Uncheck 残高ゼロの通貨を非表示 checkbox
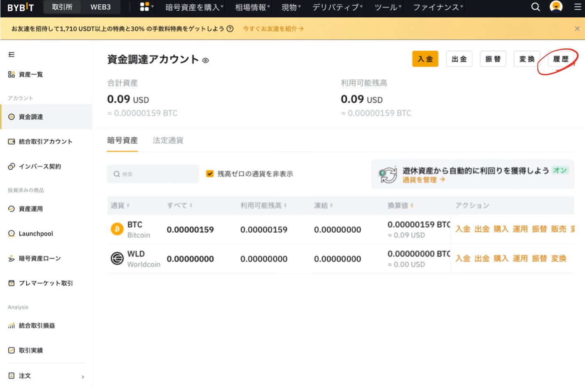This screenshot has width=585, height=392. pyautogui.click(x=210, y=174)
